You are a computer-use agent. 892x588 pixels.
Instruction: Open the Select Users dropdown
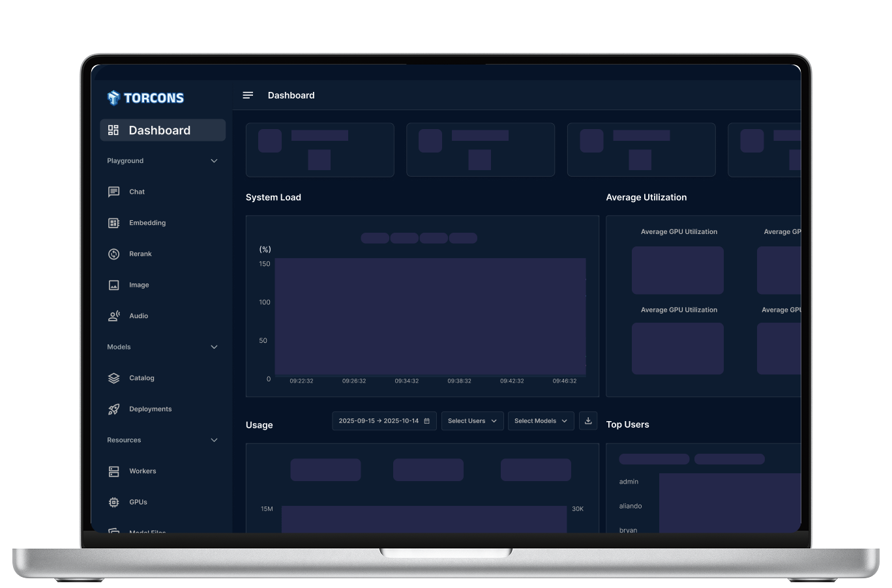pyautogui.click(x=472, y=420)
